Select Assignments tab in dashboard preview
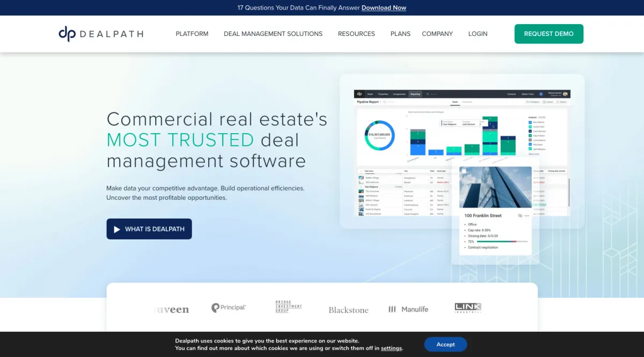 (399, 94)
